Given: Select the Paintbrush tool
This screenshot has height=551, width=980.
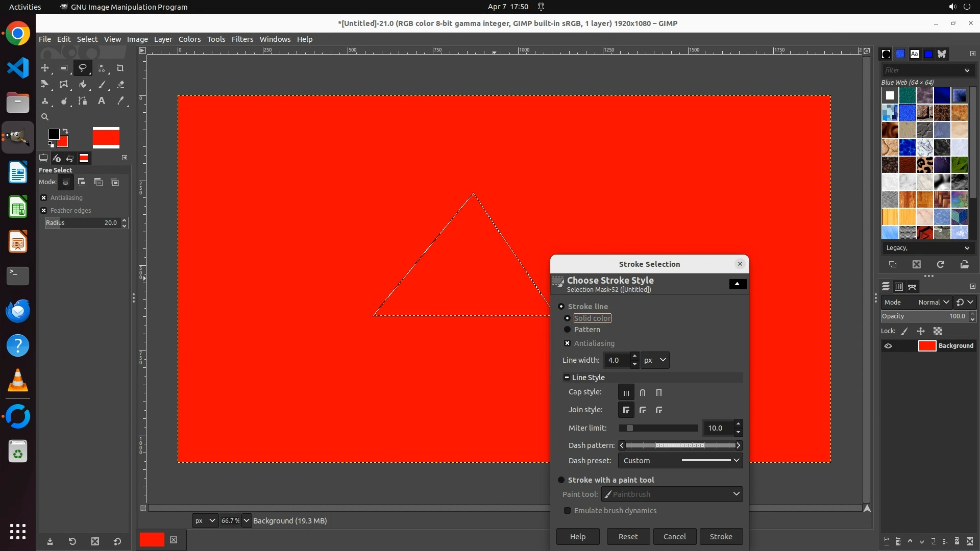Looking at the screenshot, I should point(102,85).
